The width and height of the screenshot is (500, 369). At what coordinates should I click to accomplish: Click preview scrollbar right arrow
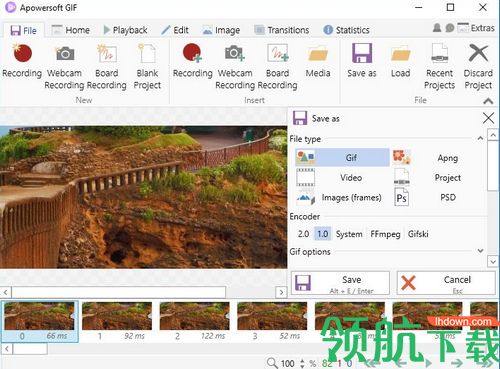(281, 292)
